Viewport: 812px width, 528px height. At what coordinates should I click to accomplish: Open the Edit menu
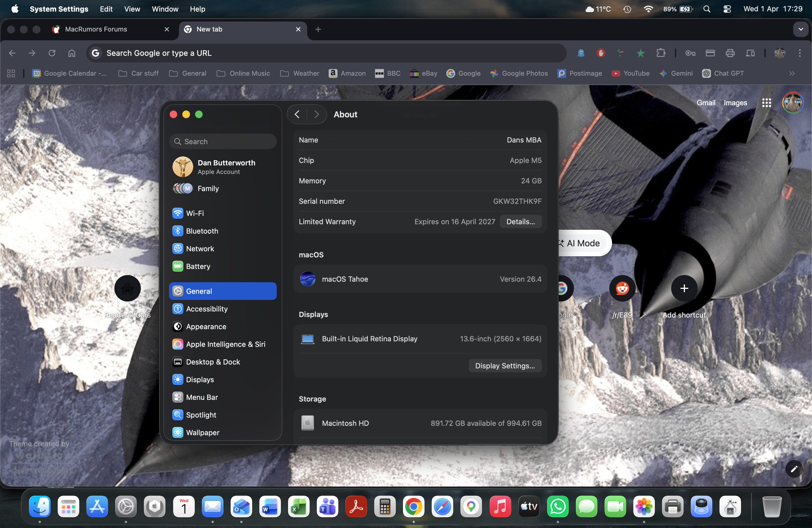(106, 9)
